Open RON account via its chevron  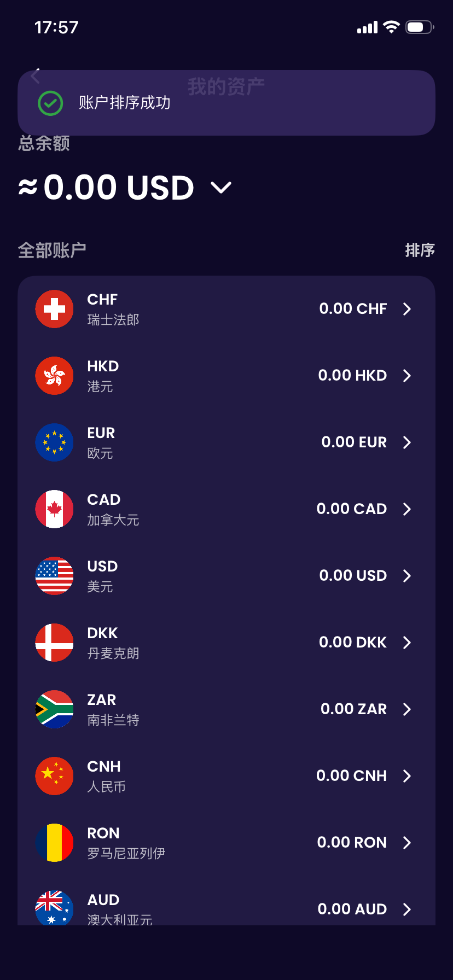406,843
